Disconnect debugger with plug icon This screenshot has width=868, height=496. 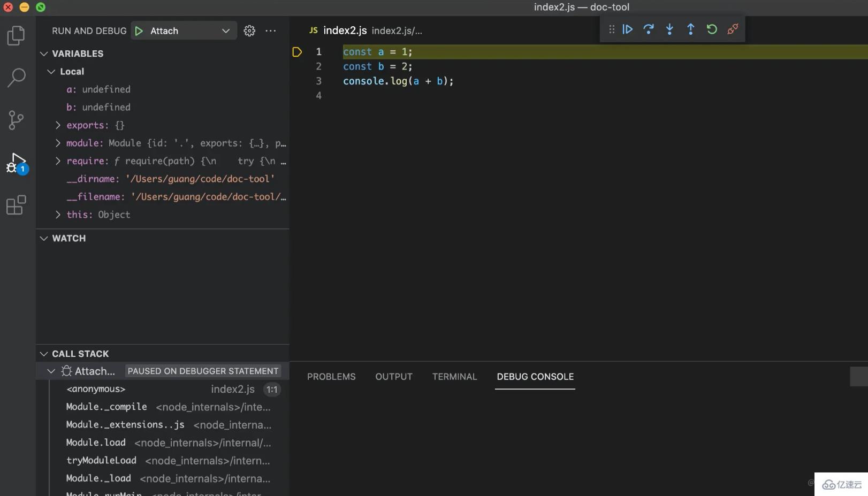(733, 29)
